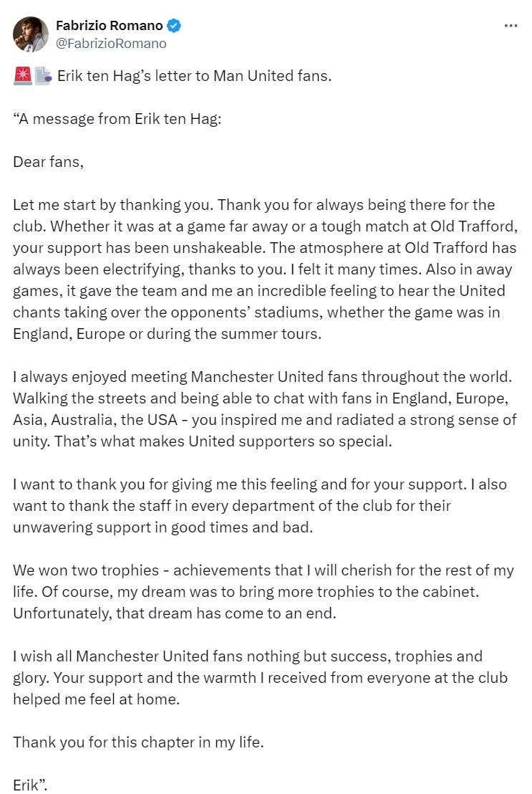Screen dimensions: 532x794
Task: Click the document page emoji
Action: pos(42,76)
